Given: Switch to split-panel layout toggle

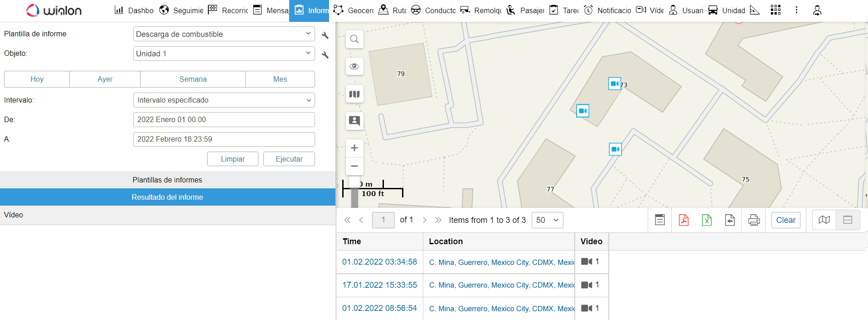Looking at the screenshot, I should [848, 220].
